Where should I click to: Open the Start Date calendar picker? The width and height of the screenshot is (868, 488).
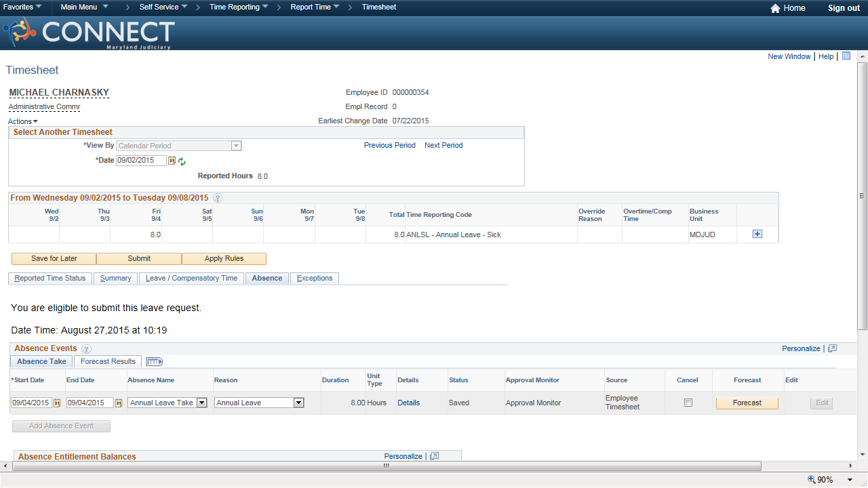point(57,403)
